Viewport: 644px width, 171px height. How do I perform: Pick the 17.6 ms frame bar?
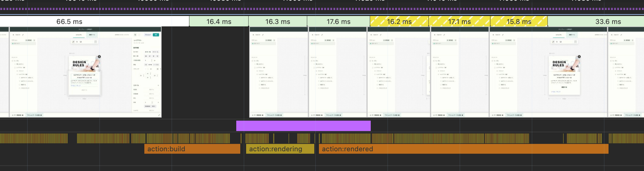[338, 22]
